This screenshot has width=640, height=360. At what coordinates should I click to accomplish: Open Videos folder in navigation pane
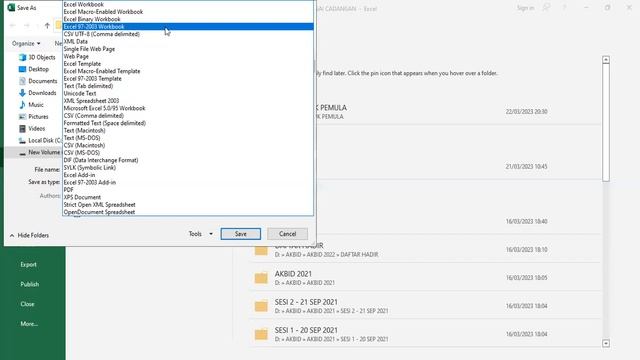[32, 129]
